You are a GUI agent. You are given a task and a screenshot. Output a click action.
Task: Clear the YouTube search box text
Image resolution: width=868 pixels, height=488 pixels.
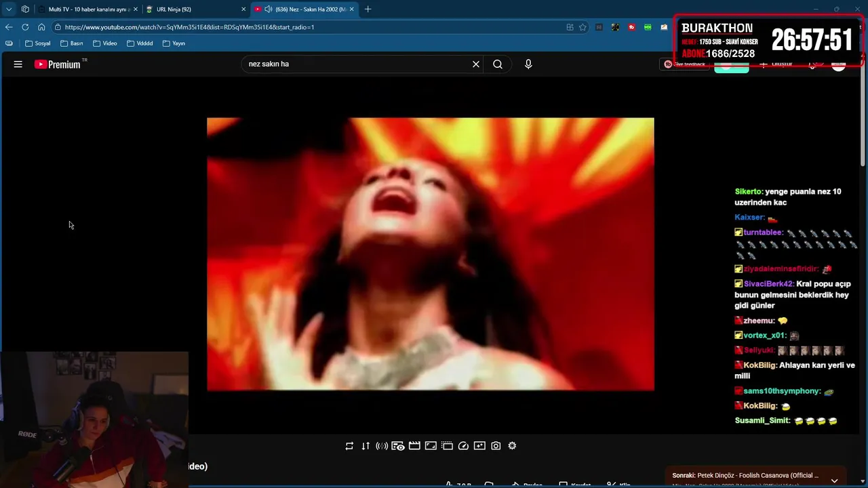[476, 64]
